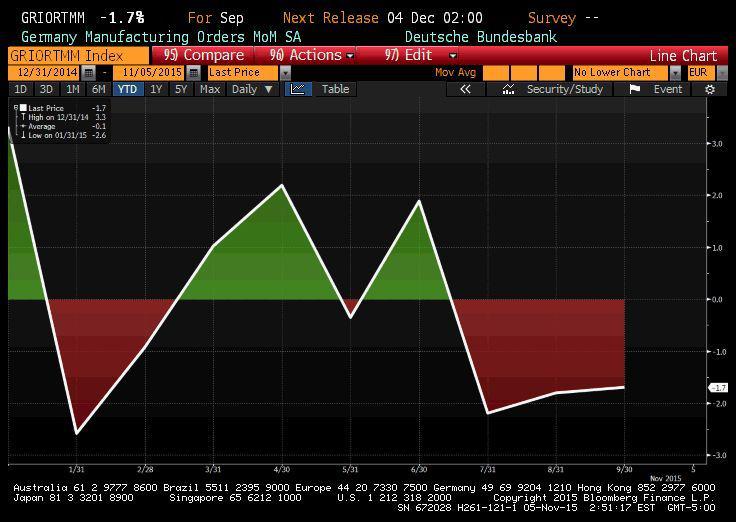Viewport: 736px width, 522px height.
Task: Switch to the Table view
Action: 335,89
